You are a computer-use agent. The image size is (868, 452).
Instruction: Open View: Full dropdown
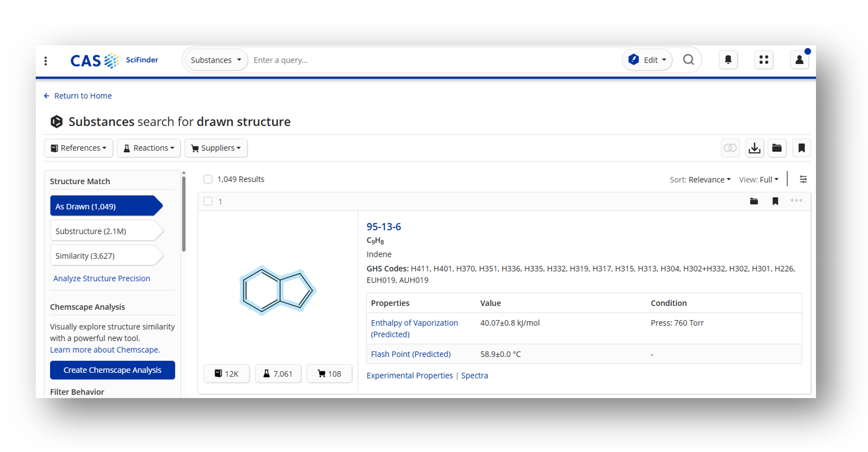(x=759, y=179)
